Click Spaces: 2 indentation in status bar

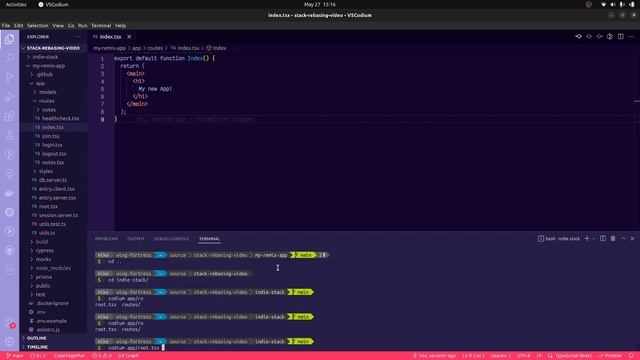pos(500,356)
